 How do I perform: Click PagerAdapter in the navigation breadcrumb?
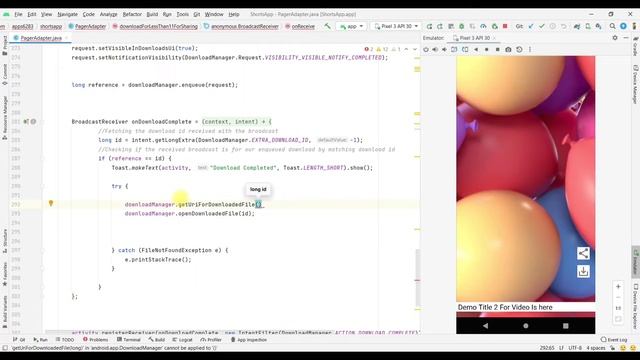pos(87,26)
